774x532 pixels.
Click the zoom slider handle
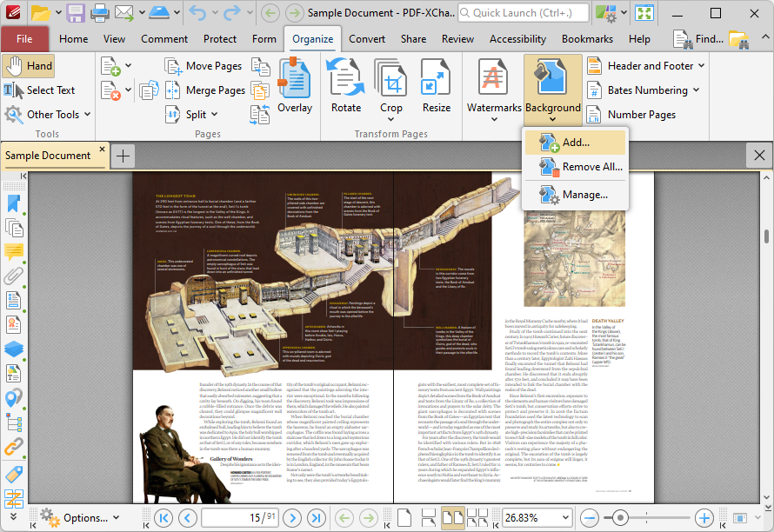click(620, 518)
